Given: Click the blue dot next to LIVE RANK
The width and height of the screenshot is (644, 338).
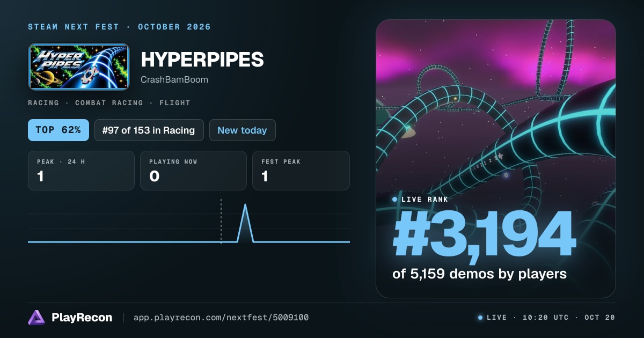Looking at the screenshot, I should 395,200.
